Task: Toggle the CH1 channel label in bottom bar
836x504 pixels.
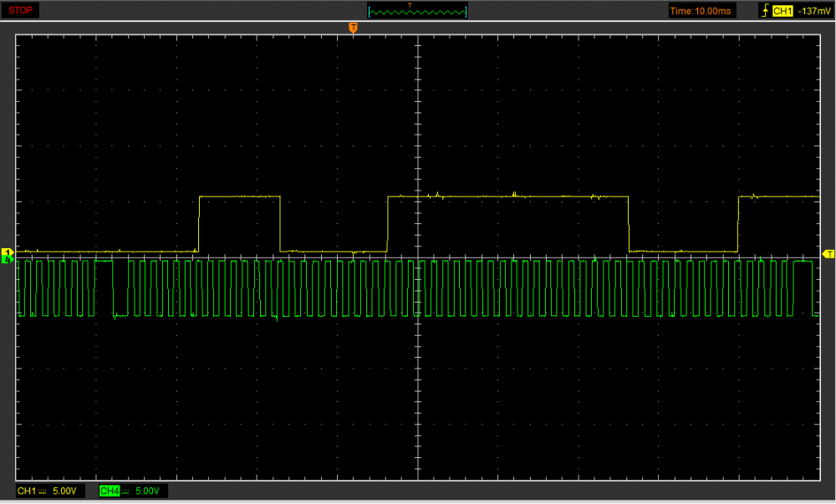Action: point(26,491)
